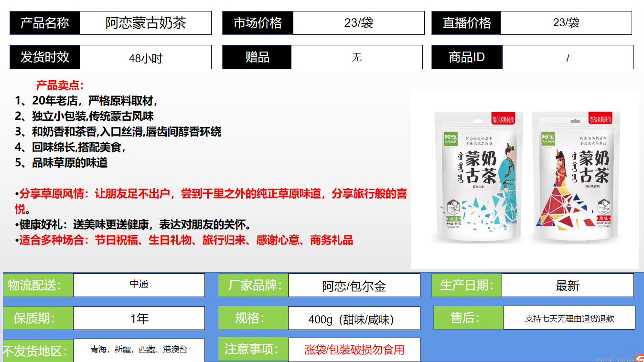Viewport: 644px width, 362px height.
Task: Click the production date value 最新
Action: 567,286
